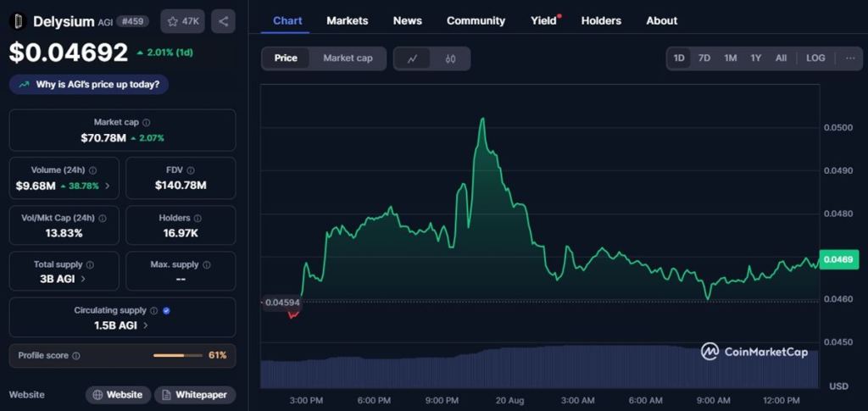Image resolution: width=868 pixels, height=411 pixels.
Task: Click the Delysium coin logo icon
Action: pos(18,21)
